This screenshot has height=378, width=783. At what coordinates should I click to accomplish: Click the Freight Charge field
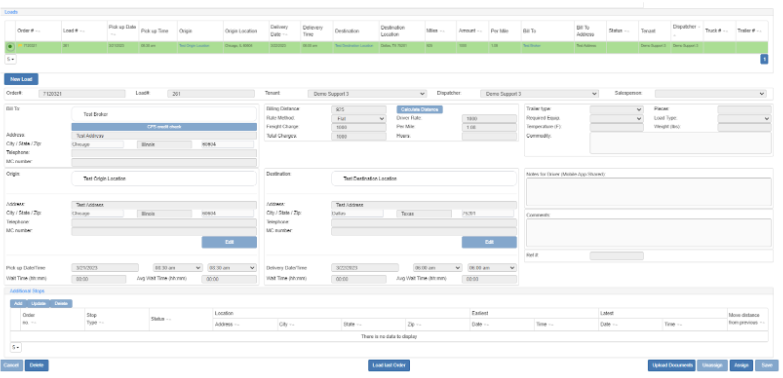click(359, 127)
